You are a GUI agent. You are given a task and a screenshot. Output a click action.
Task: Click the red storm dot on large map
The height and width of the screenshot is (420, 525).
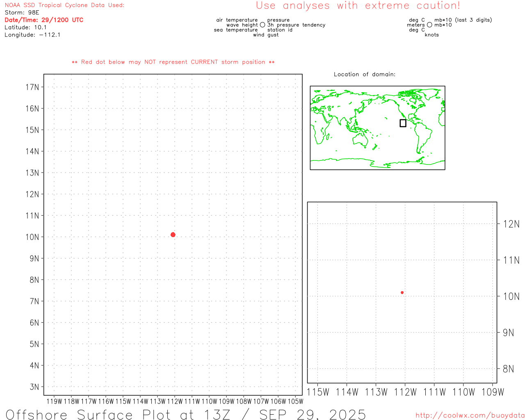click(x=173, y=235)
